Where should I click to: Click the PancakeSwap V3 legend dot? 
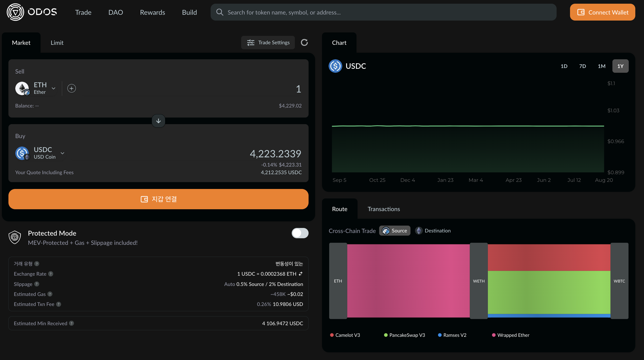386,335
